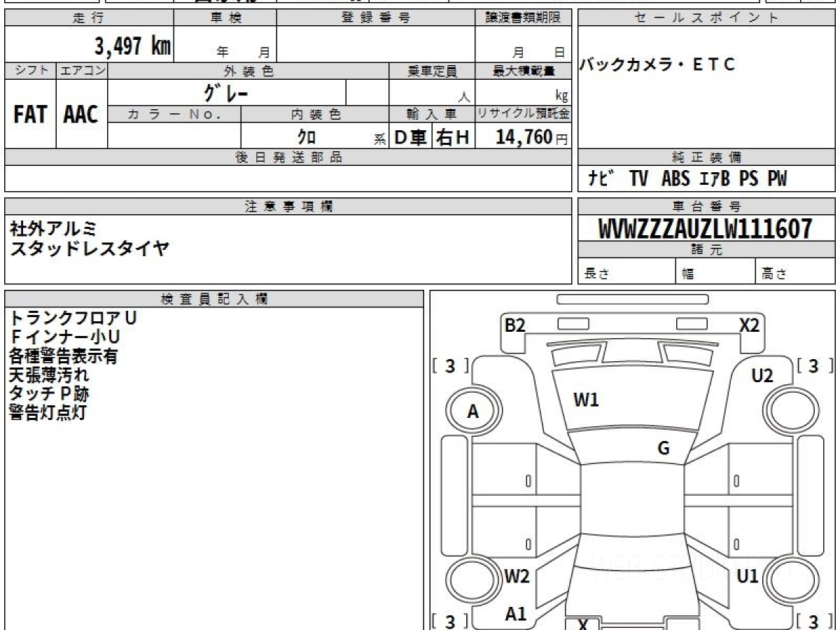The image size is (840, 630).
Task: Select the FAT shift value
Action: 30,115
